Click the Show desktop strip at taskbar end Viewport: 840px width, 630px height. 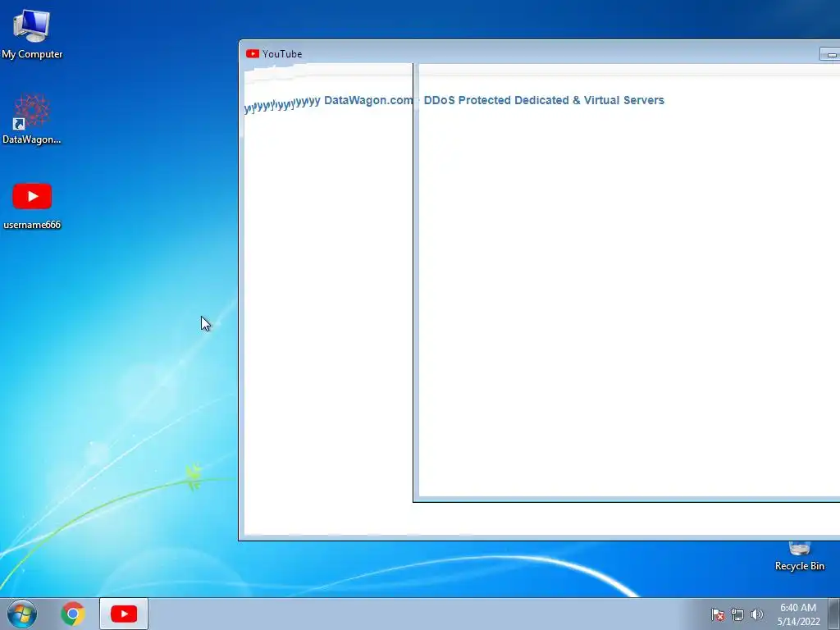(x=834, y=614)
